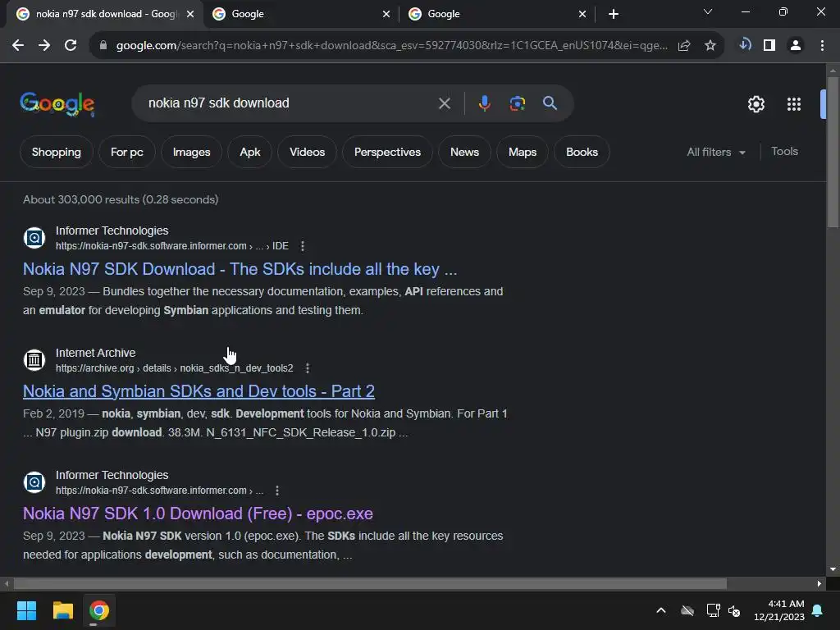Search by image with Google Lens
The height and width of the screenshot is (630, 840).
point(517,103)
